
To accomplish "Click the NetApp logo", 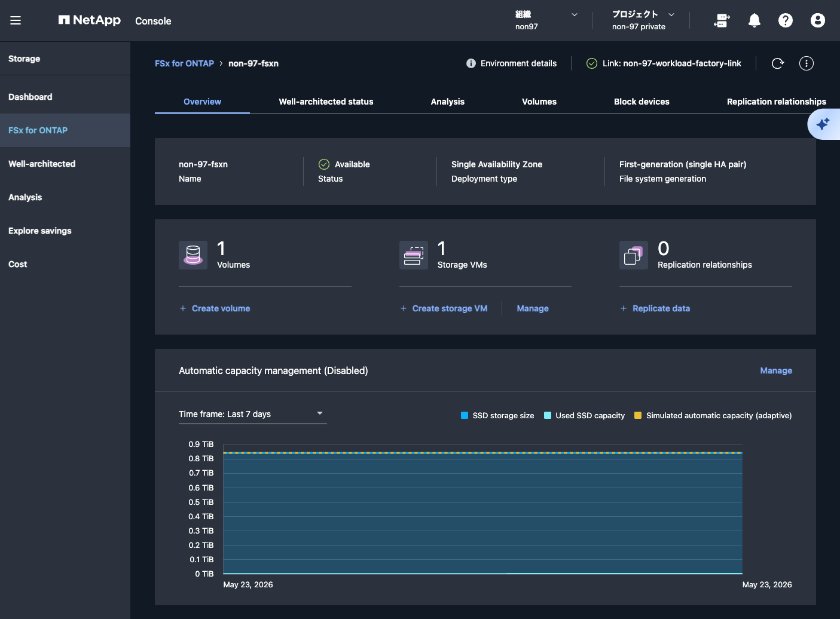I will coord(90,20).
